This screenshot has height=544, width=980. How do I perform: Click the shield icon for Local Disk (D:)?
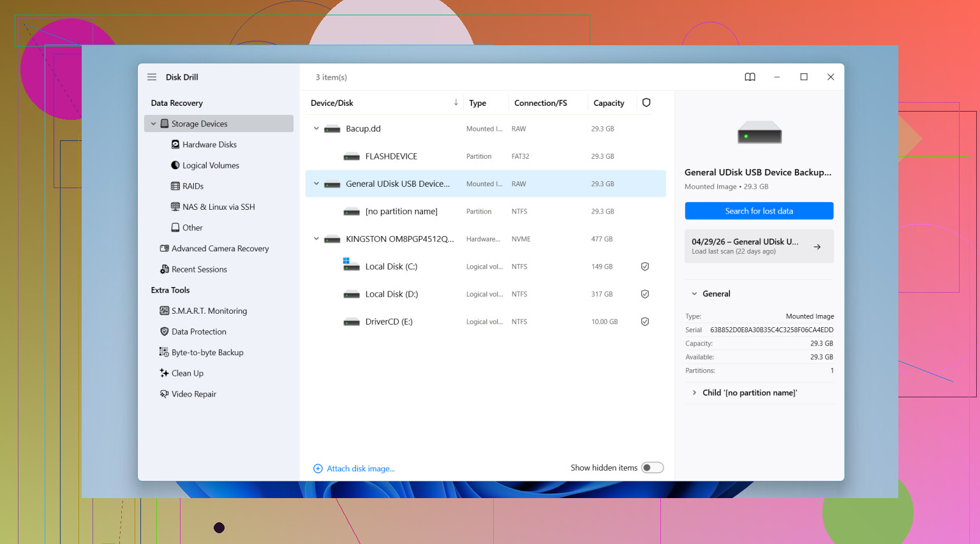(645, 294)
